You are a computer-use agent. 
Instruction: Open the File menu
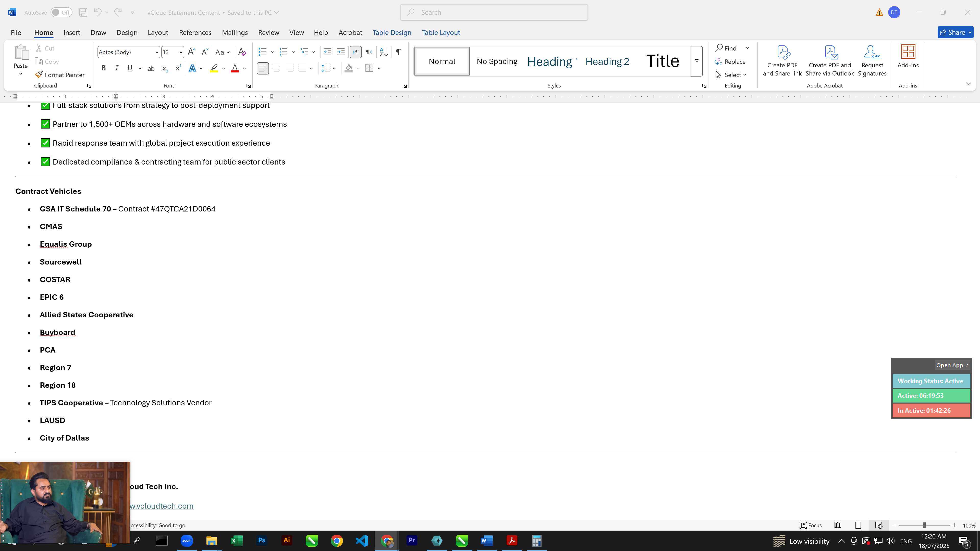pyautogui.click(x=16, y=33)
